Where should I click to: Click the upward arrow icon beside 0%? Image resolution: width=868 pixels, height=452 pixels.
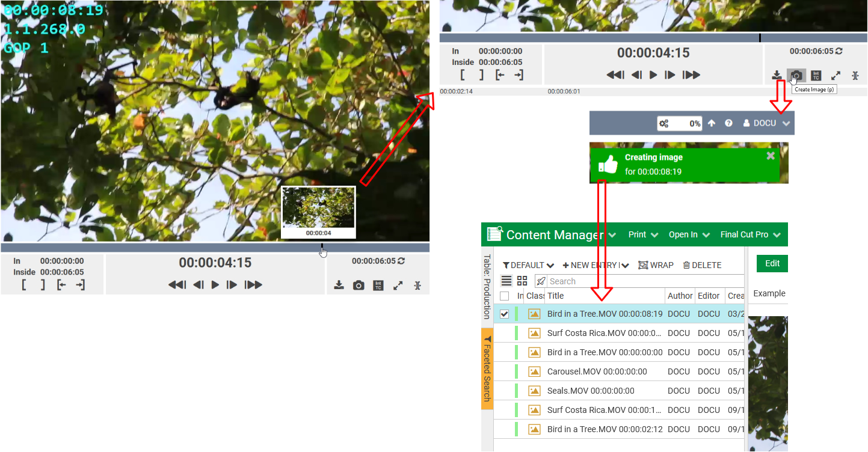click(712, 123)
